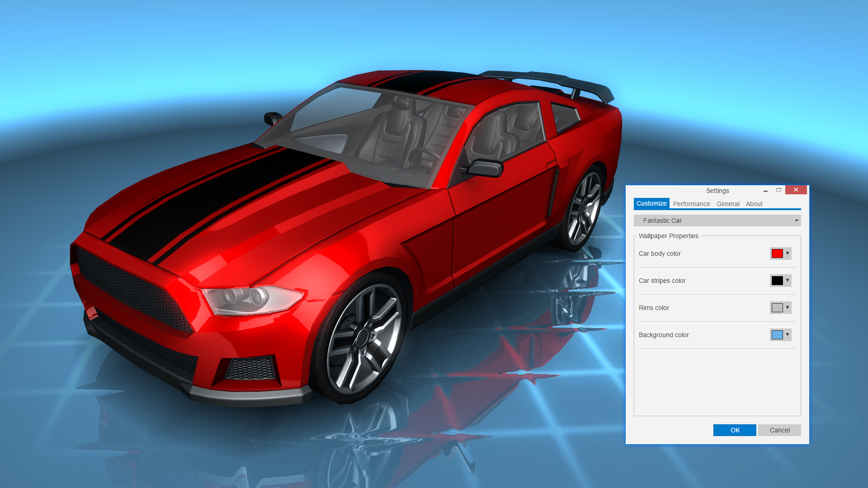Click the gray Rims color swatch

pyautogui.click(x=777, y=308)
